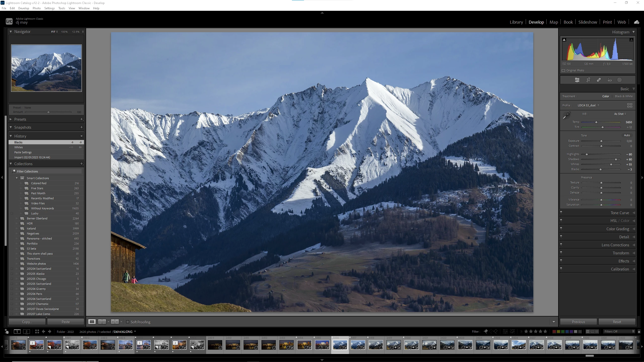Switch to the Library module
This screenshot has width=644, height=362.
coord(516,22)
